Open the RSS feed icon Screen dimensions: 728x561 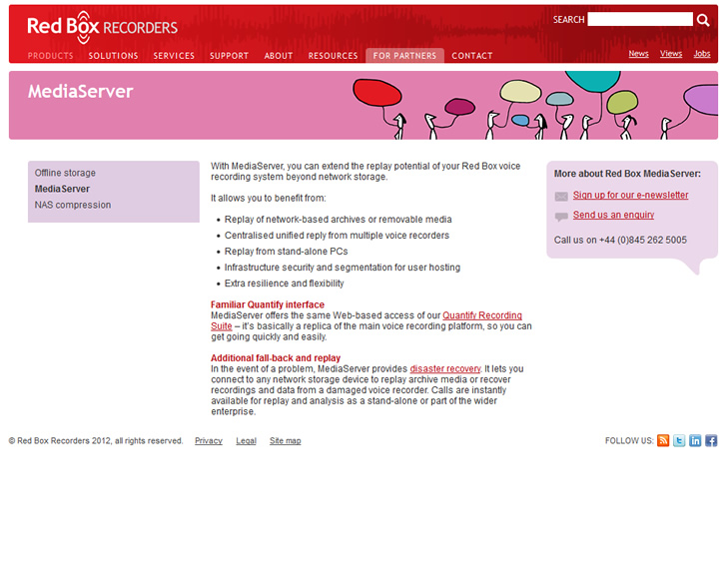tap(663, 440)
